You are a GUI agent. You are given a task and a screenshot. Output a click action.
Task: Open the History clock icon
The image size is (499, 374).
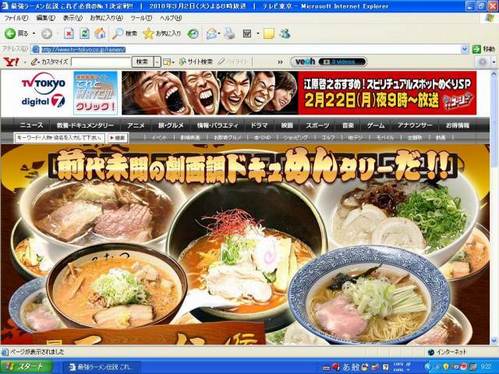[193, 33]
